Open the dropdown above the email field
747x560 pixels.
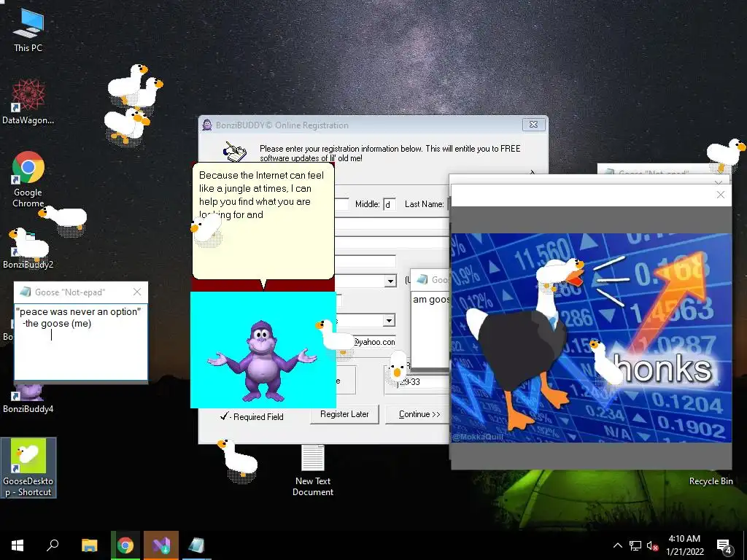pyautogui.click(x=390, y=320)
